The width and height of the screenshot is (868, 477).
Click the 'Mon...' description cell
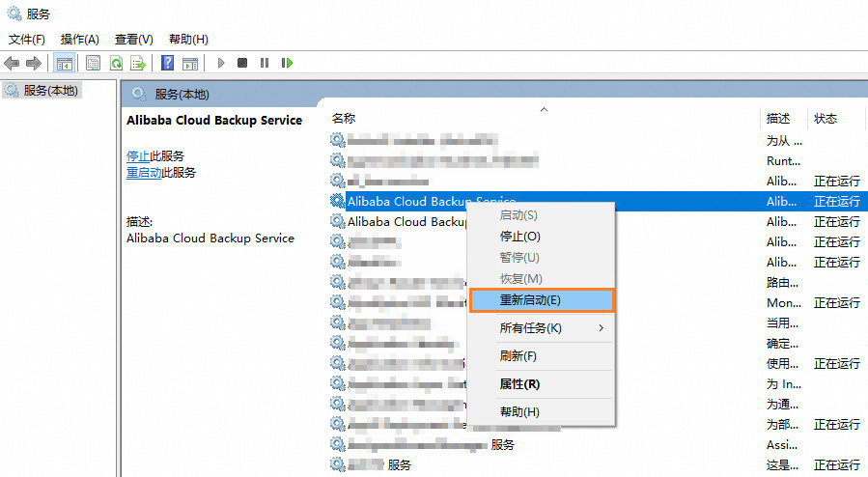[x=784, y=302]
